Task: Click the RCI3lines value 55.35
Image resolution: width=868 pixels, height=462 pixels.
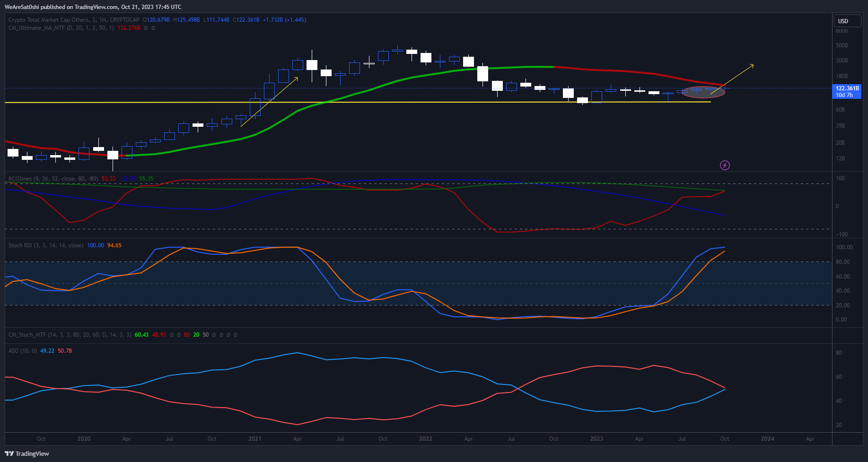Action: tap(147, 179)
